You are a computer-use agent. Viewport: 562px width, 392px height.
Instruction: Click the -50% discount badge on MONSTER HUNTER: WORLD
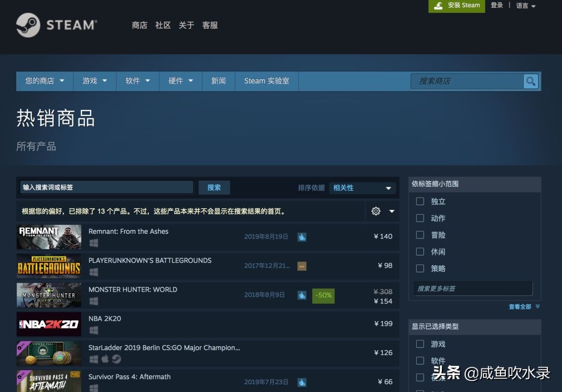tap(323, 295)
